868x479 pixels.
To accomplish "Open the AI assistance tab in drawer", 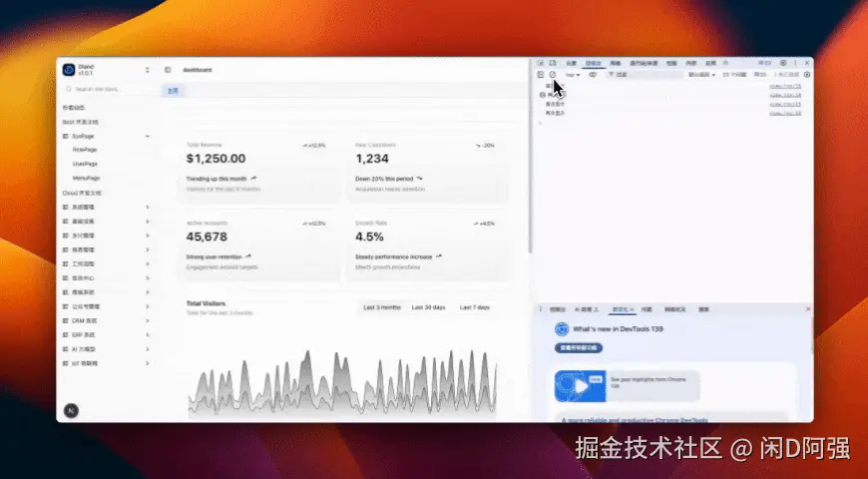I will pyautogui.click(x=587, y=309).
